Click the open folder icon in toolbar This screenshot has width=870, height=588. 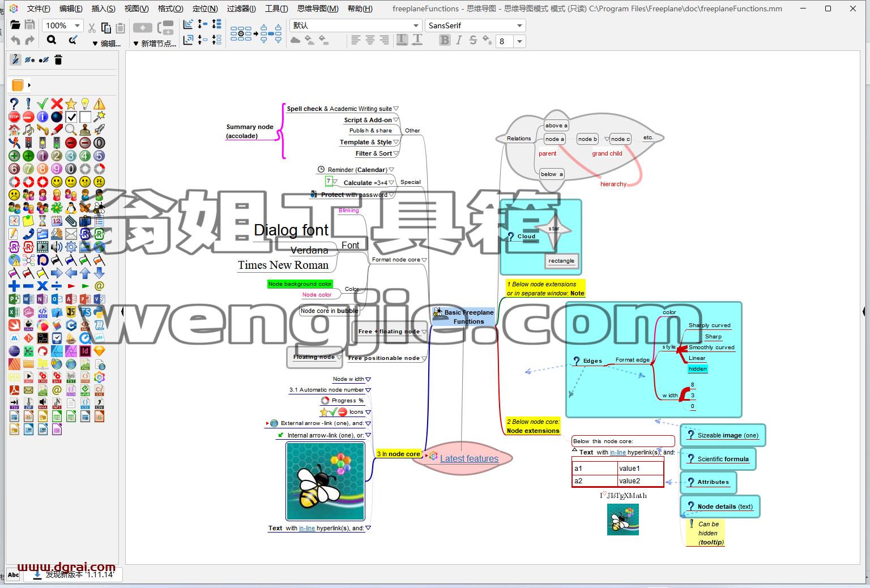(15, 25)
